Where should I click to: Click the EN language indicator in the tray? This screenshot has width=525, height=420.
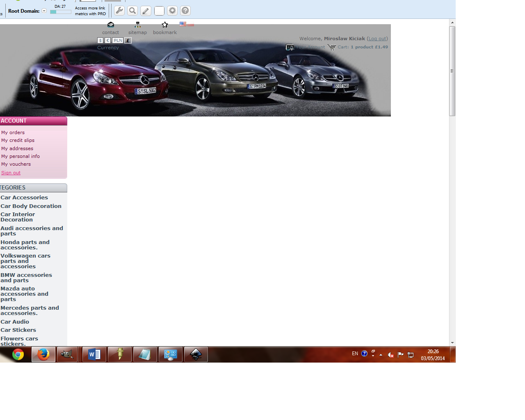[355, 354]
